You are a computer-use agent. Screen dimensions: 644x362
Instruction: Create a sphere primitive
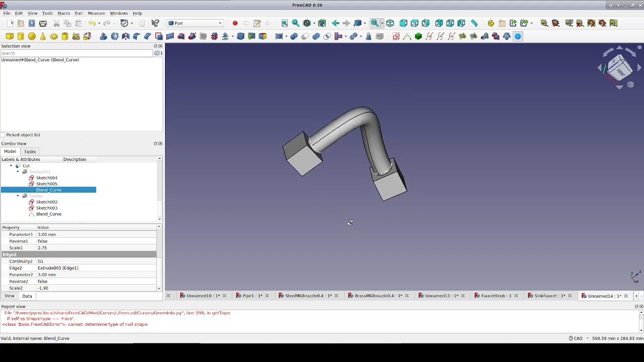point(32,36)
